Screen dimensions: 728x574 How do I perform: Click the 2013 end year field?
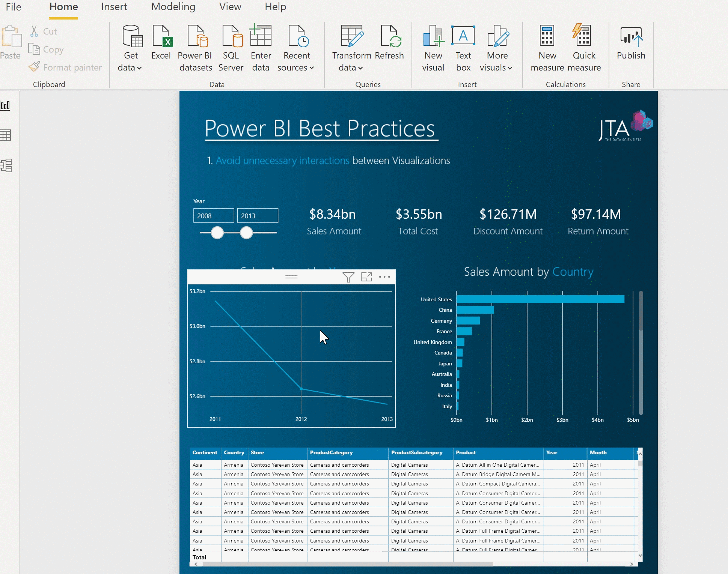pyautogui.click(x=258, y=216)
